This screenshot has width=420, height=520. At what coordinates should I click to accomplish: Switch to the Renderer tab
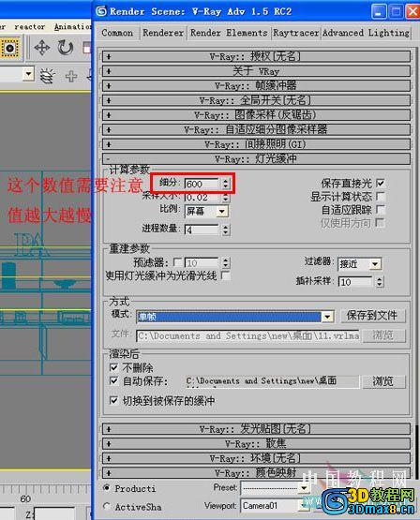click(163, 33)
